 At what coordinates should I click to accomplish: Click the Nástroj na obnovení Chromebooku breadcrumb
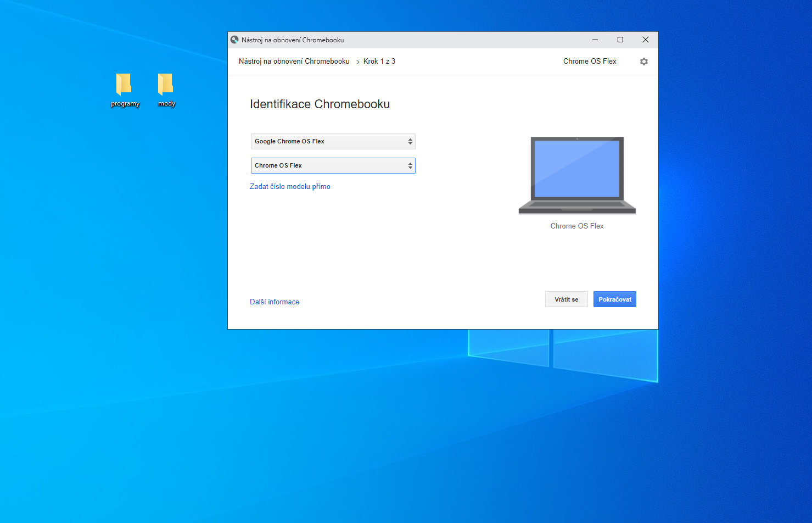pos(294,62)
